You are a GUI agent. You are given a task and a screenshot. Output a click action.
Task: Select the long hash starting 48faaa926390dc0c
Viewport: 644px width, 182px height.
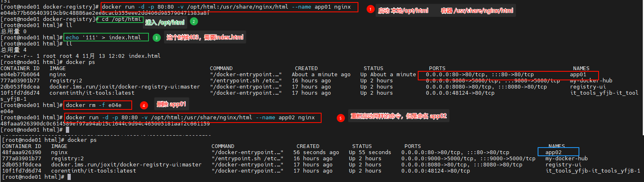(105, 124)
